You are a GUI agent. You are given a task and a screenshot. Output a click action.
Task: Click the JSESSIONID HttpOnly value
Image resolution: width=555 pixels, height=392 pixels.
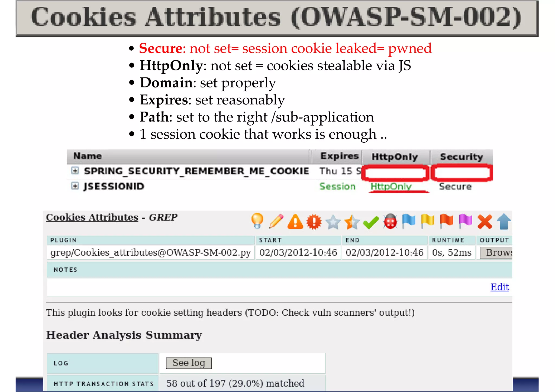391,186
